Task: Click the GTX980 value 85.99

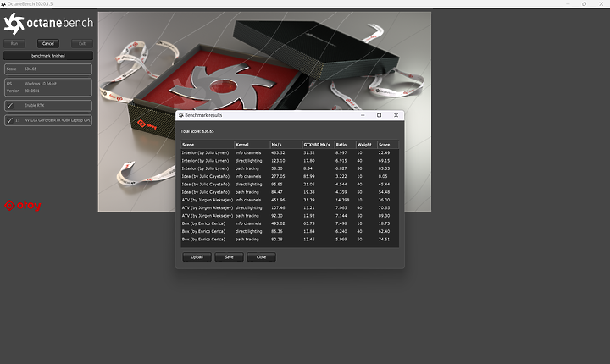Action: click(309, 176)
